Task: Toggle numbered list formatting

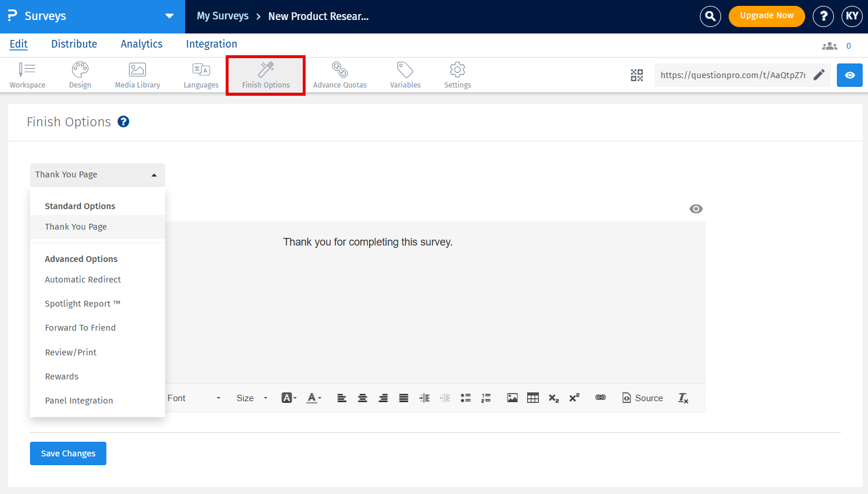Action: tap(486, 398)
